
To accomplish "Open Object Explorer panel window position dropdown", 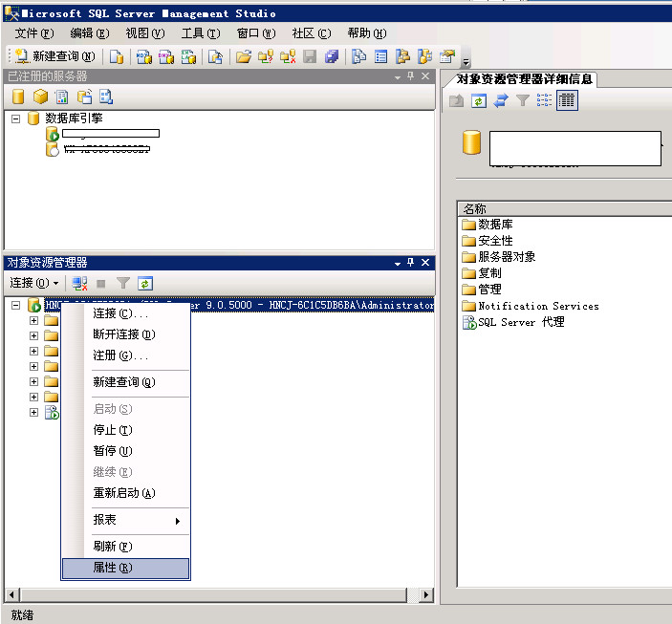I will tap(398, 263).
